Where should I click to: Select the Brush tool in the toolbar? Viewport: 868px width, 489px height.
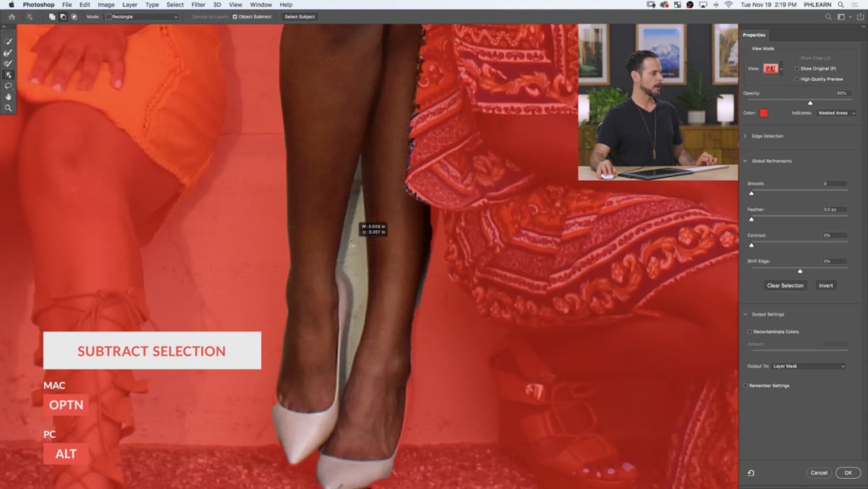point(9,64)
